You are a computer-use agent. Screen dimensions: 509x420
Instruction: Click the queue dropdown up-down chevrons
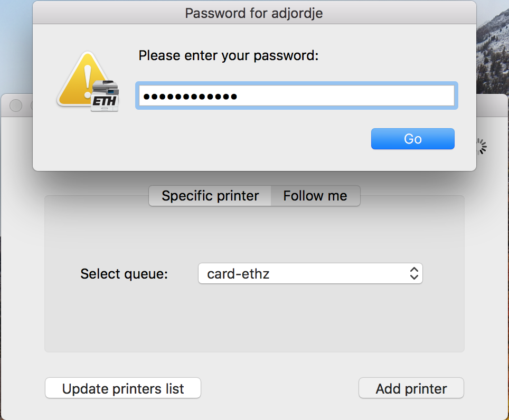(414, 273)
